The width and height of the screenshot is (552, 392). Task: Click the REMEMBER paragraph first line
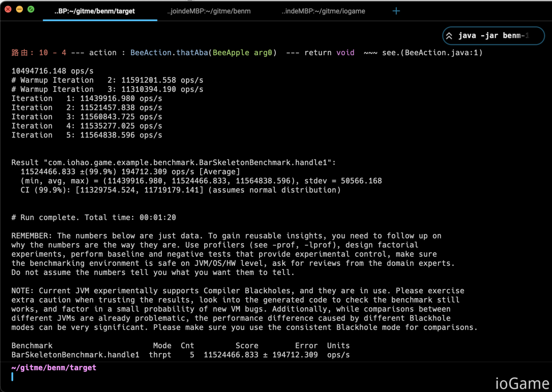coord(226,236)
